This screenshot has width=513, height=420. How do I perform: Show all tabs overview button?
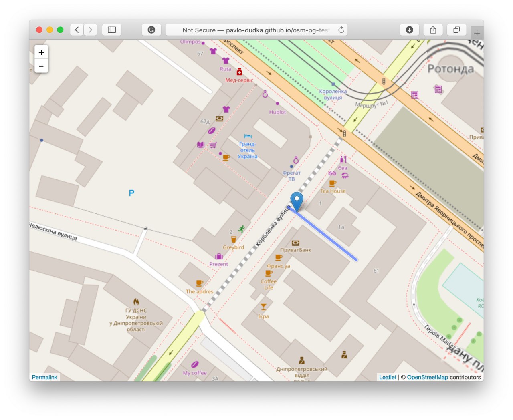456,30
